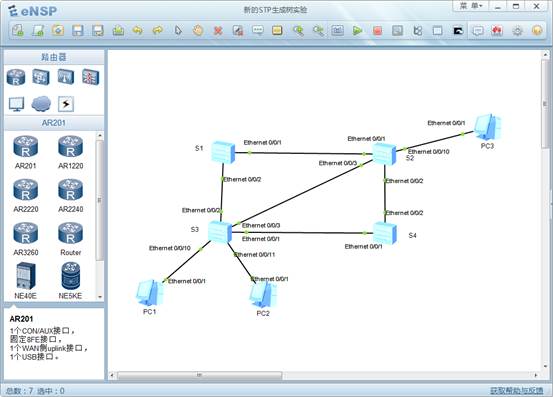
Task: Open the settings gear toolbar icon
Action: click(517, 31)
